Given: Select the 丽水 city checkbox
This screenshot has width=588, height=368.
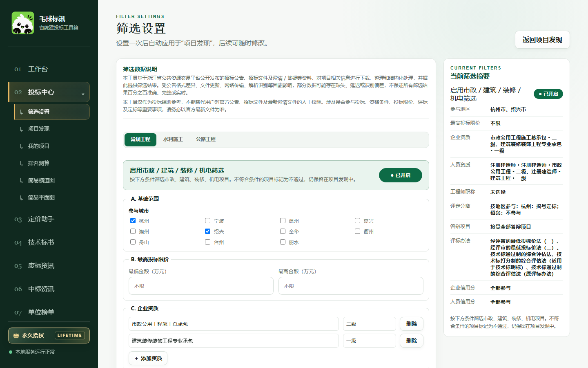Looking at the screenshot, I should click(283, 242).
